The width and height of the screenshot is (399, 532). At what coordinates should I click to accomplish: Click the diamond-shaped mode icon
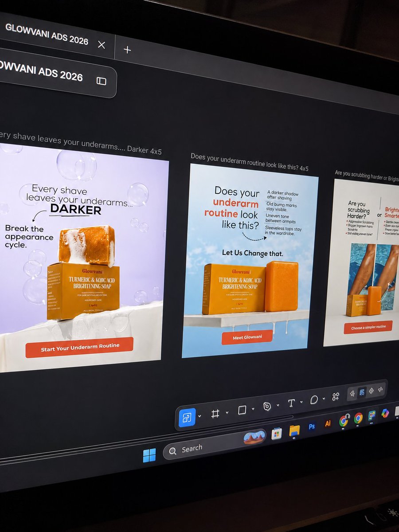(371, 391)
